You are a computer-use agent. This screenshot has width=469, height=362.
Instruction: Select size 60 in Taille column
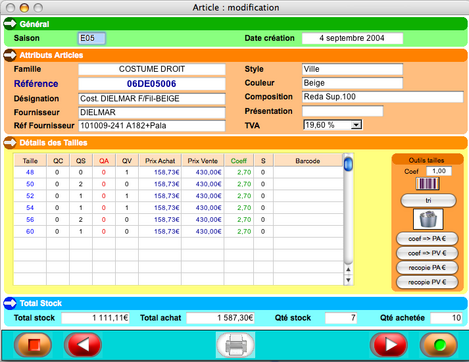[x=30, y=231]
